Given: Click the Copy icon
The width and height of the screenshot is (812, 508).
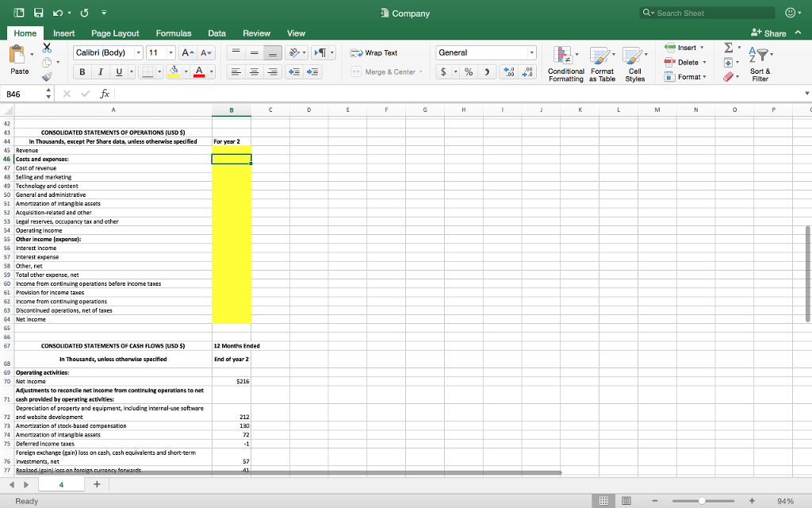Looking at the screenshot, I should pyautogui.click(x=47, y=62).
